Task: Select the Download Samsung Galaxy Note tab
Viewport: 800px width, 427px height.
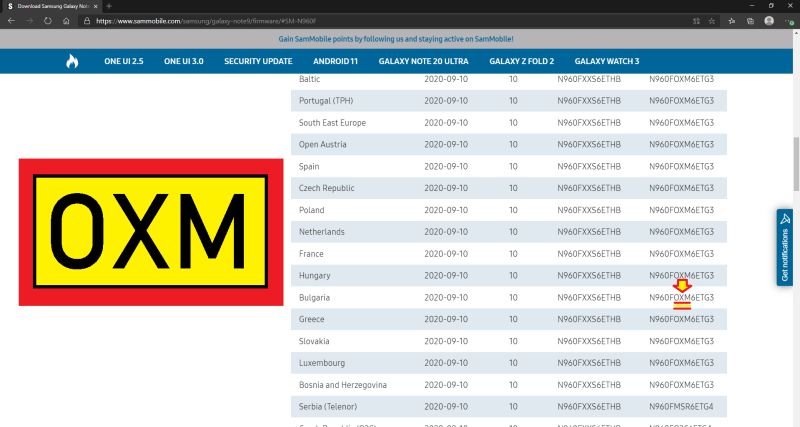Action: click(x=51, y=6)
